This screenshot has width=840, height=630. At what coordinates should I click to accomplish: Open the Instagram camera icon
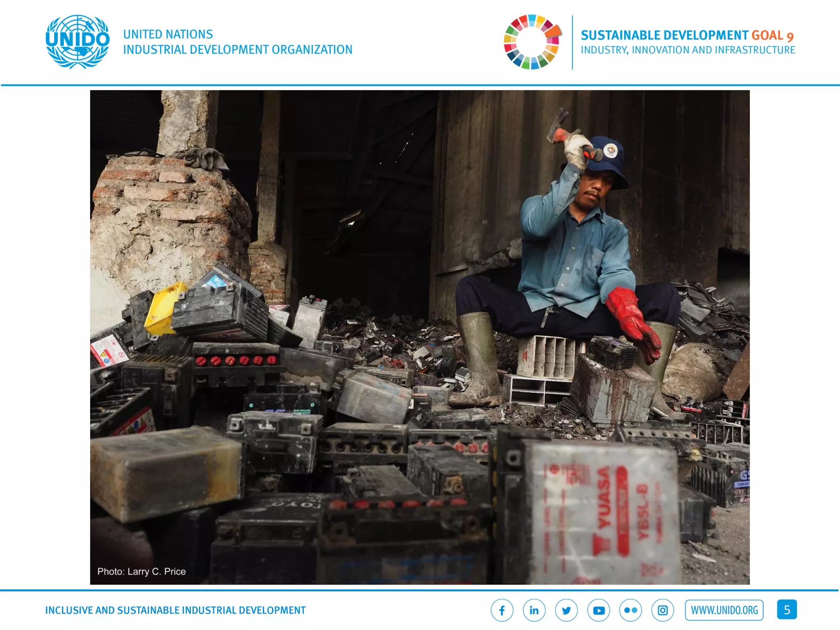[662, 610]
